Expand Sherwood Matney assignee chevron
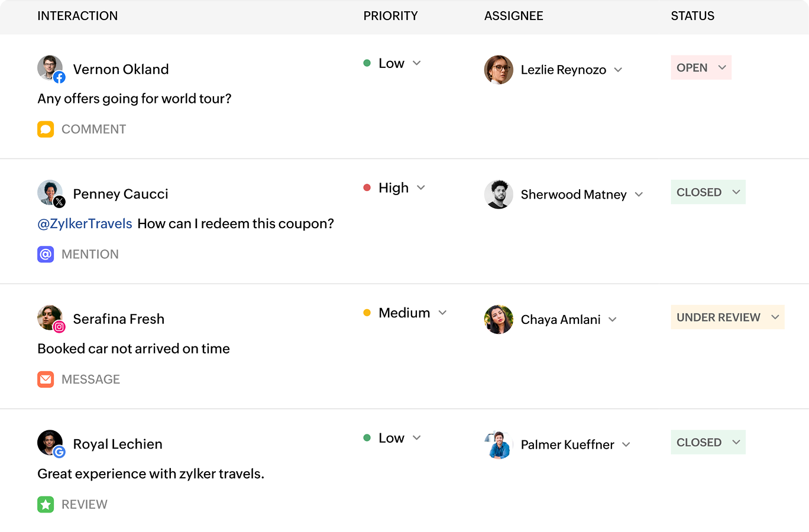Viewport: 809px width, 532px height. pyautogui.click(x=639, y=194)
